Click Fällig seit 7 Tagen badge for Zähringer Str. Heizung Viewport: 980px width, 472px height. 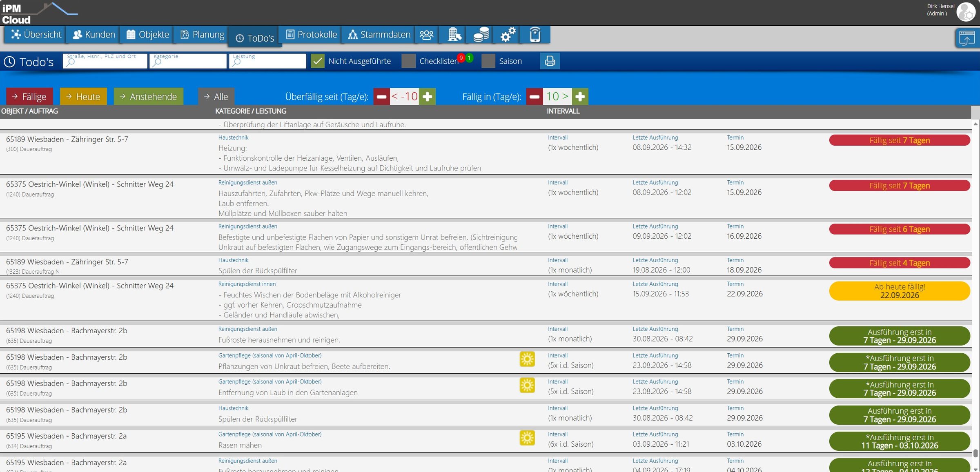900,140
